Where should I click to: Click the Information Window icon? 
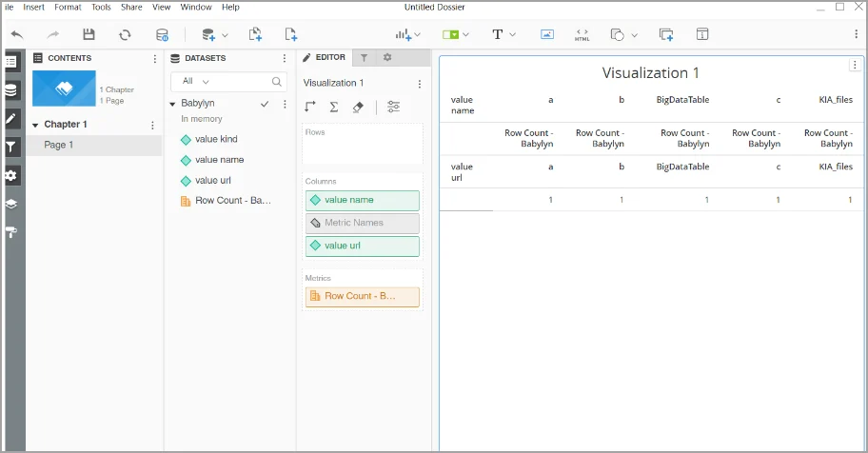tap(702, 34)
